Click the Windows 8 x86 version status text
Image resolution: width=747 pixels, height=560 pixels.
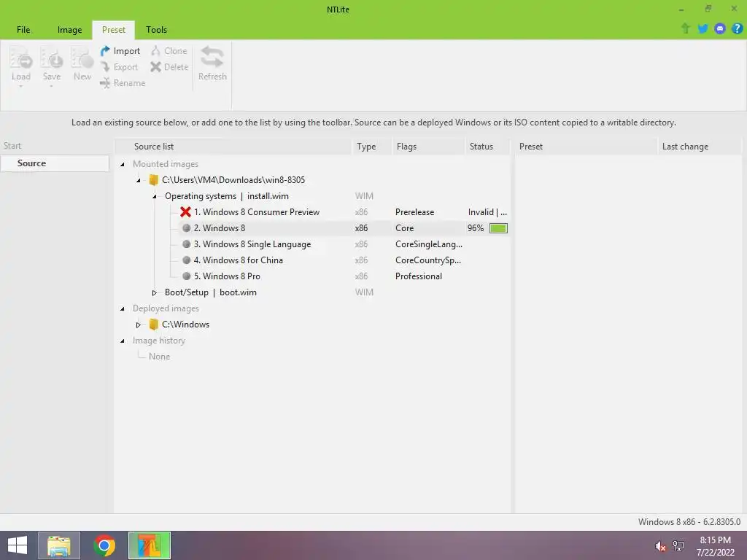[689, 522]
